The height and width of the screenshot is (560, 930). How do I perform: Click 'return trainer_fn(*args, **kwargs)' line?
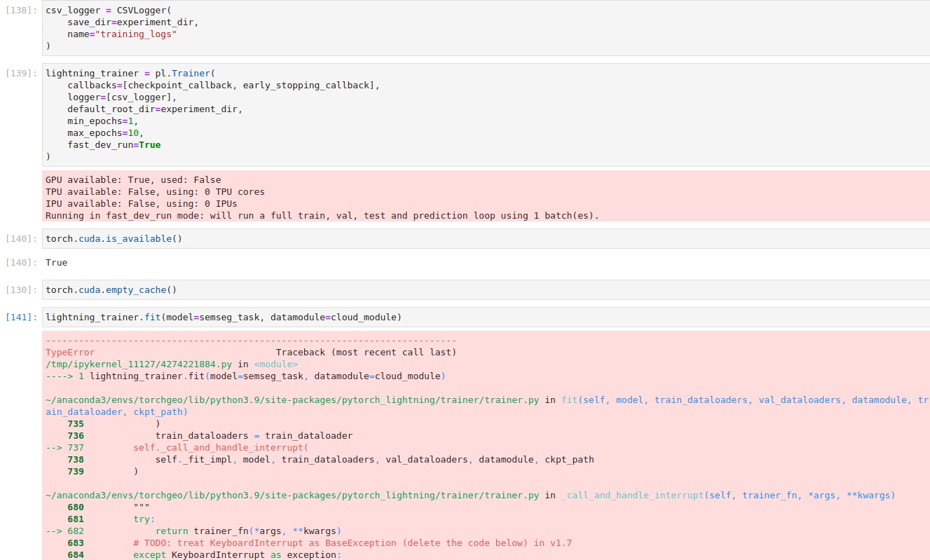[248, 531]
